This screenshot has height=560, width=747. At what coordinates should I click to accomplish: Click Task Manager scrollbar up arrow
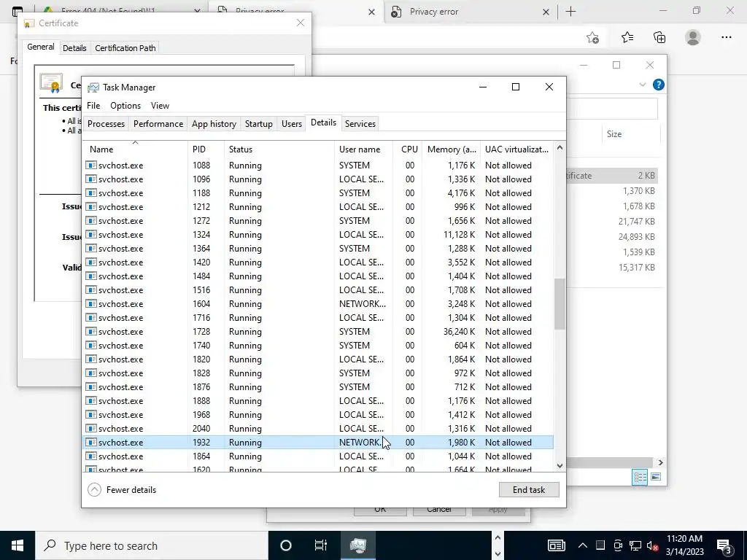560,147
